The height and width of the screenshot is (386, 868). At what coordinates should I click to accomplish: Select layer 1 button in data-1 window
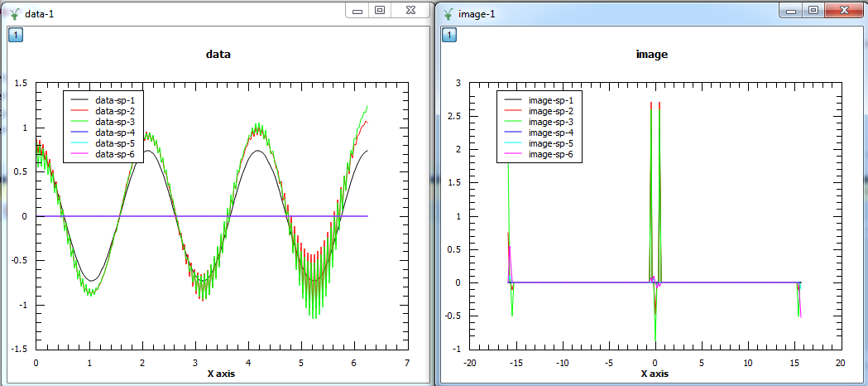[x=15, y=34]
